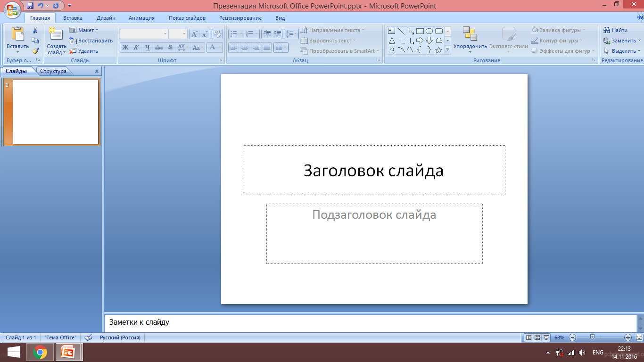Open the line spacing dropdown
Viewport: 644px width, 362px height.
291,34
